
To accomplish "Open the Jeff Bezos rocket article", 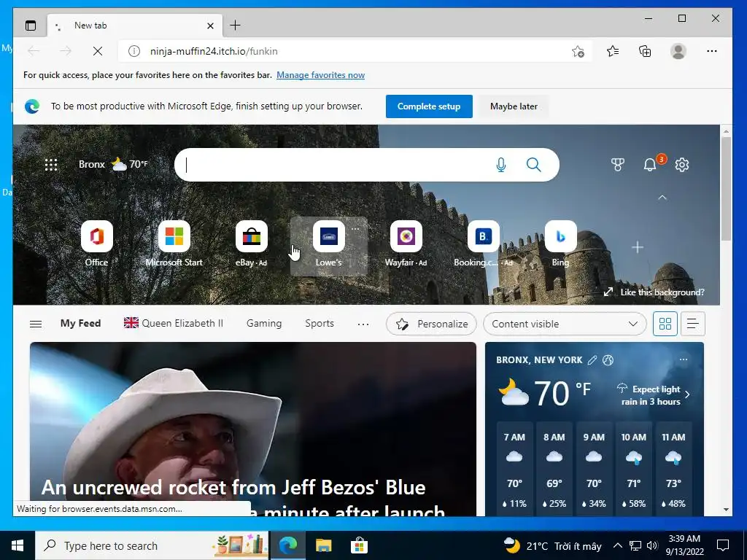I will [x=253, y=429].
